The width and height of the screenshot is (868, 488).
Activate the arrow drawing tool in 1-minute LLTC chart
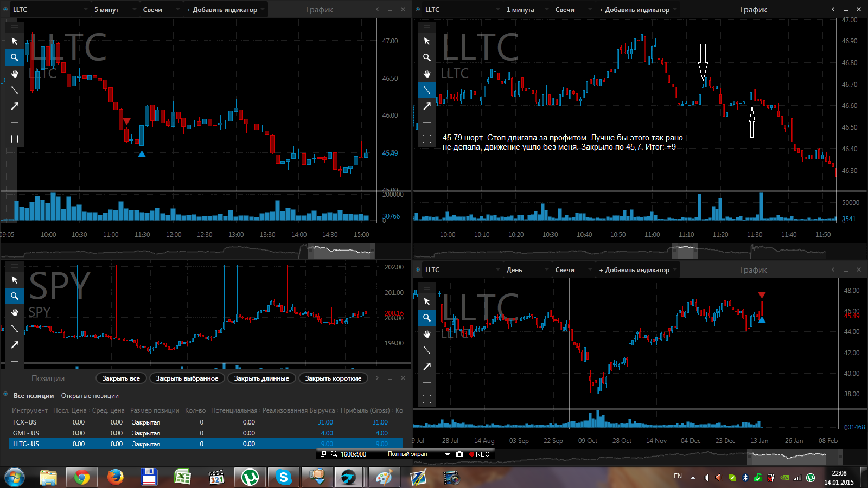click(427, 106)
